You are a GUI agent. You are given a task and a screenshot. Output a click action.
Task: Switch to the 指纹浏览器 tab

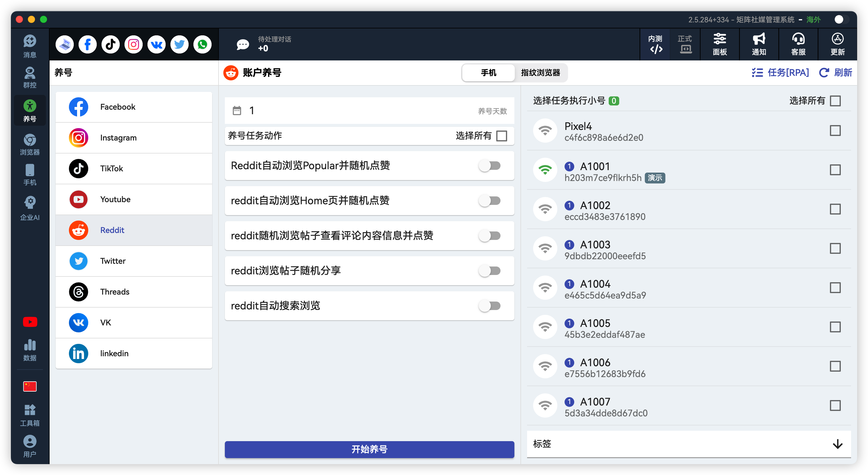click(x=540, y=73)
